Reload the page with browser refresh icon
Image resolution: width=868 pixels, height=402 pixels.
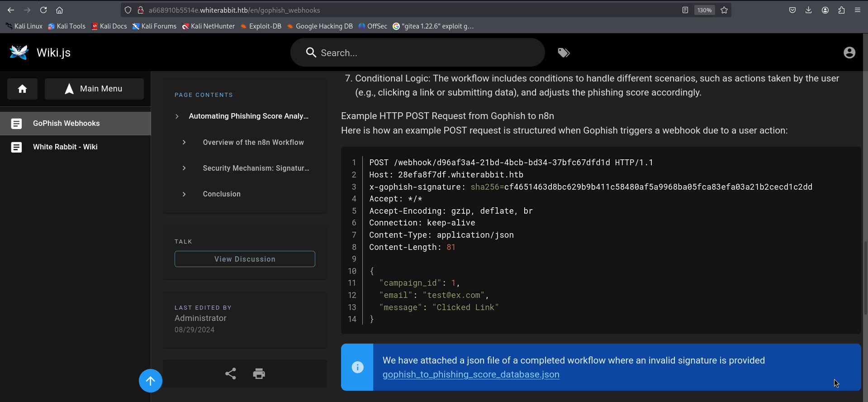pyautogui.click(x=43, y=10)
